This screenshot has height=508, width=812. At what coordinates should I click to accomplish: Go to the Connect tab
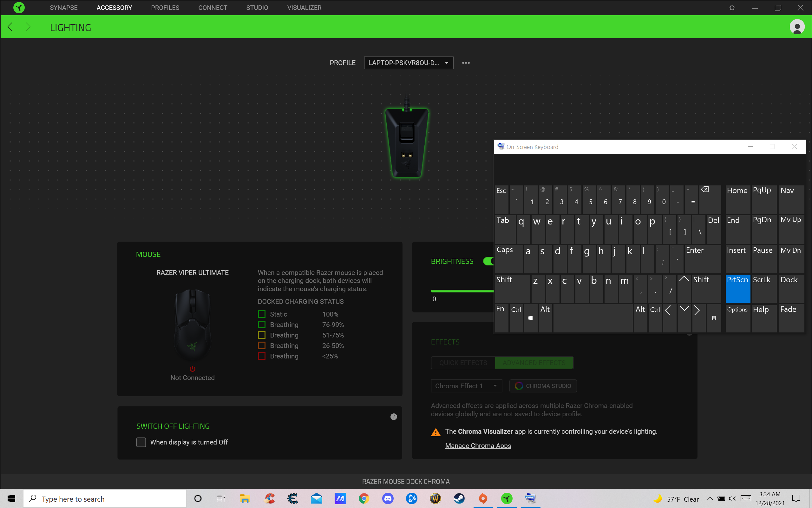click(x=213, y=7)
